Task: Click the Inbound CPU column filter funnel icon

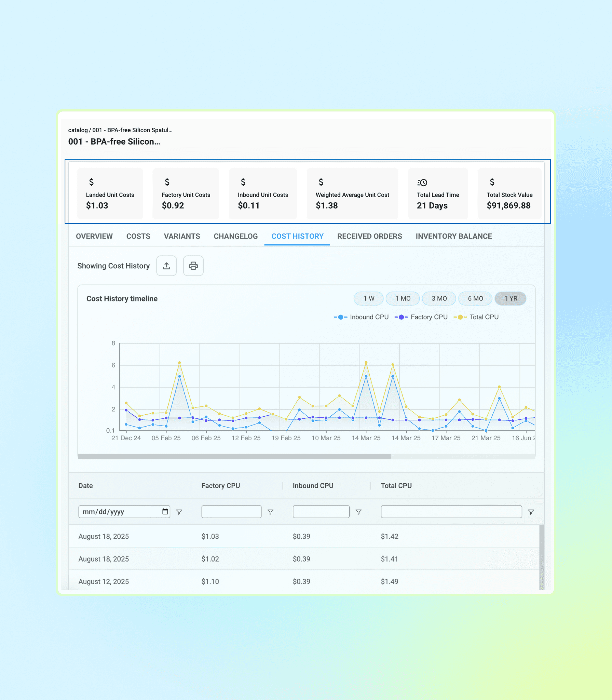Action: coord(358,512)
